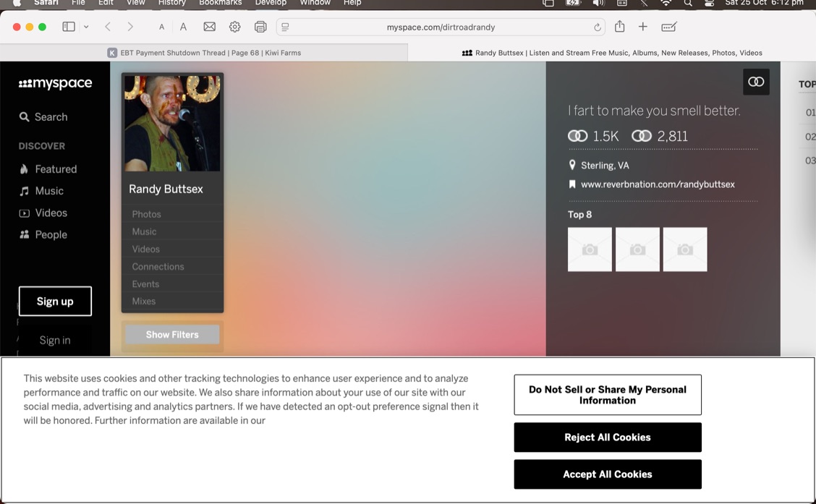Open the Bookmarks menu
This screenshot has height=504, width=816.
pos(220,3)
